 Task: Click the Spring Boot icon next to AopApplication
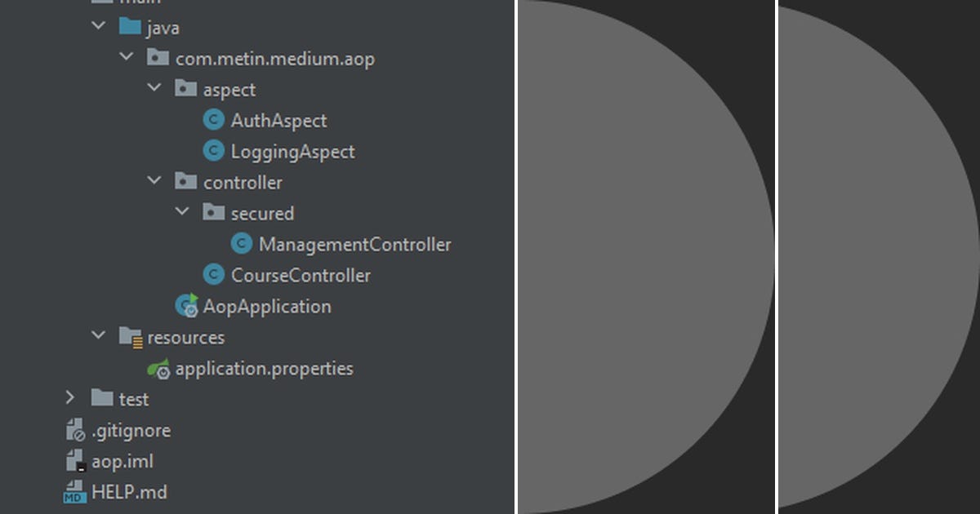click(x=185, y=305)
